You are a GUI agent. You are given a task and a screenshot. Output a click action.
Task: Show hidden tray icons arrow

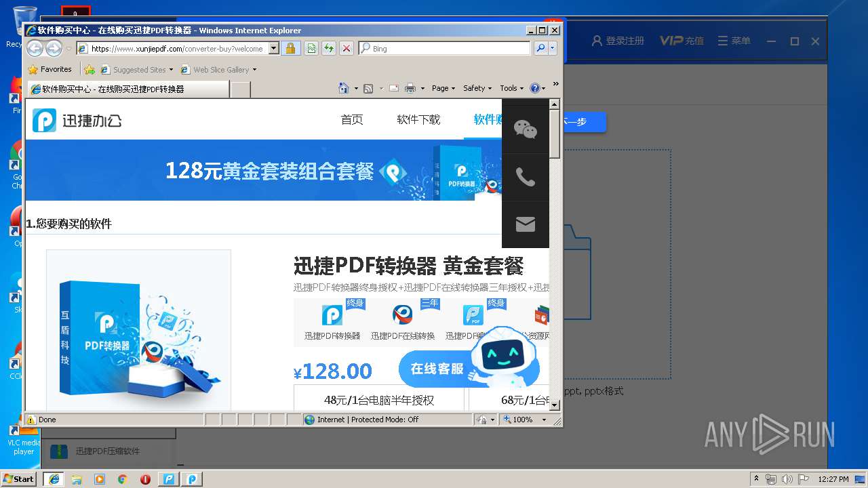[756, 479]
